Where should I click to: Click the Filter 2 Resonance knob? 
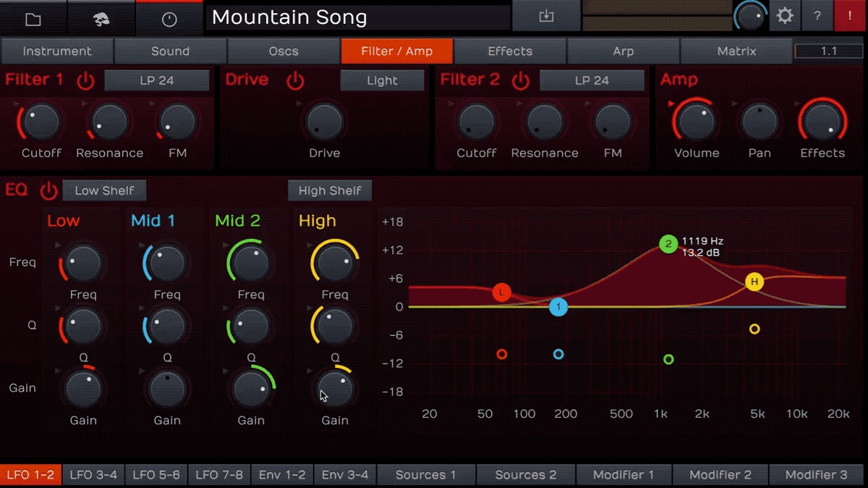pos(544,122)
